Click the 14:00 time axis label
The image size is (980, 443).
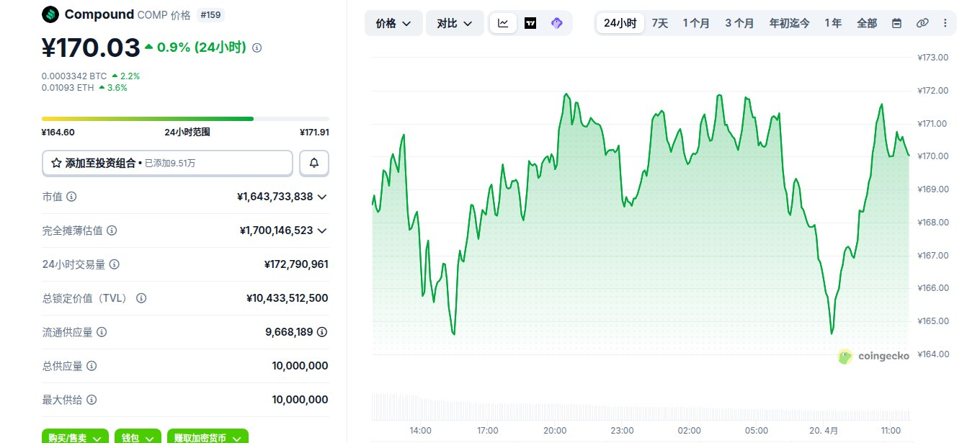[420, 431]
